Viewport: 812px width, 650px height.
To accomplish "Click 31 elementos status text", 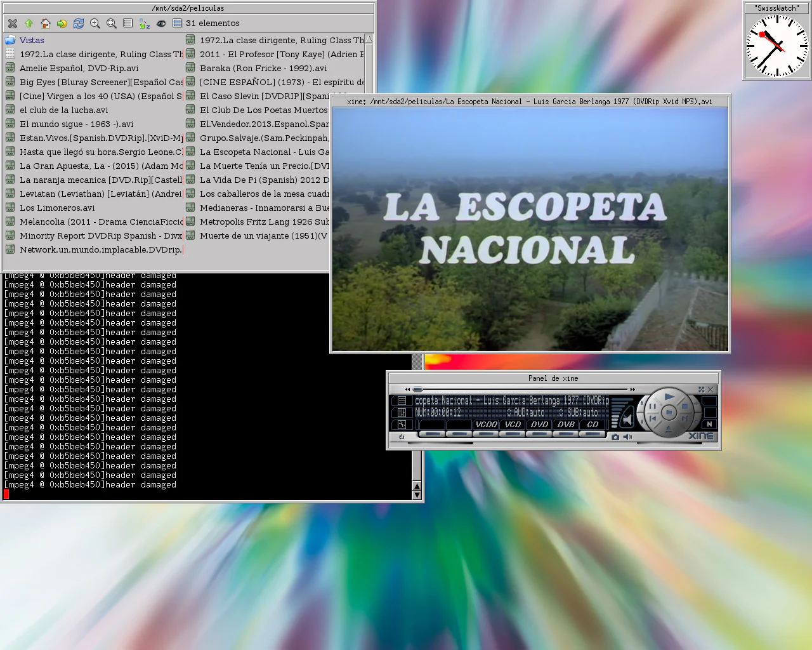I will [x=213, y=23].
